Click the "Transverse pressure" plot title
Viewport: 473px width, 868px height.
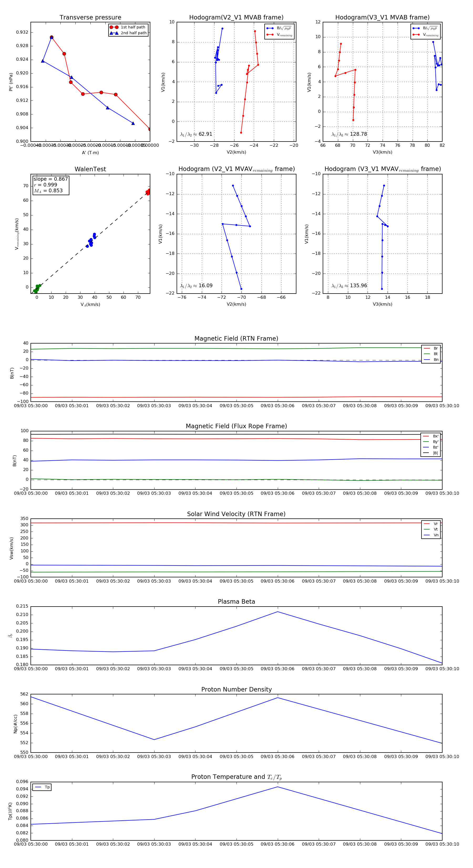click(x=90, y=18)
